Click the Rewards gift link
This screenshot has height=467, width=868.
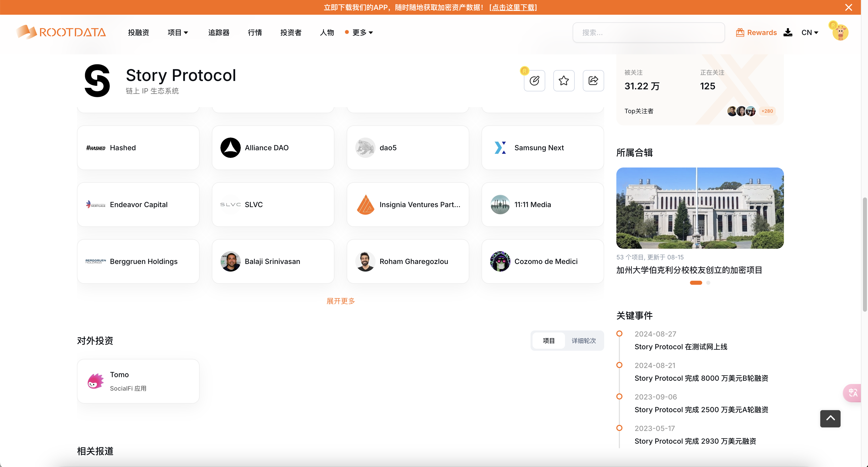pyautogui.click(x=756, y=32)
